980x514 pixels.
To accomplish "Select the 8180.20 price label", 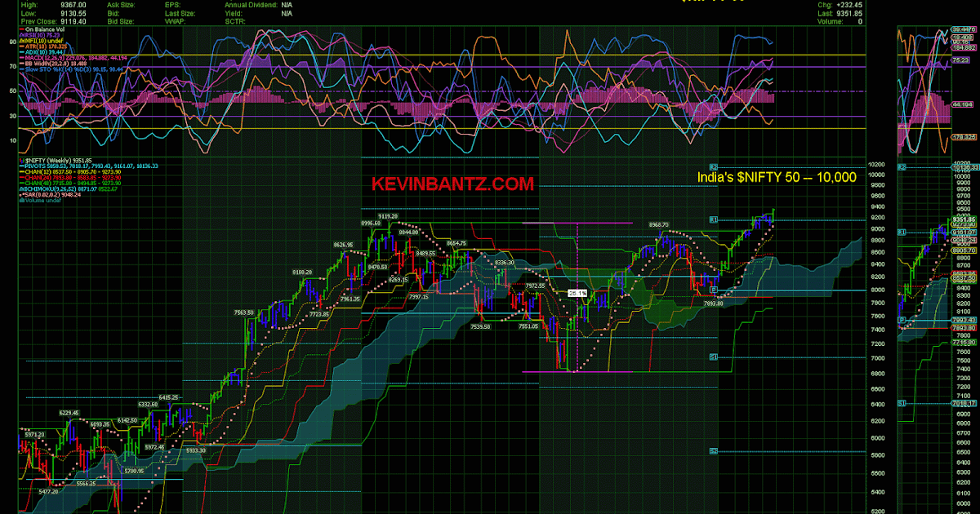I will (302, 272).
